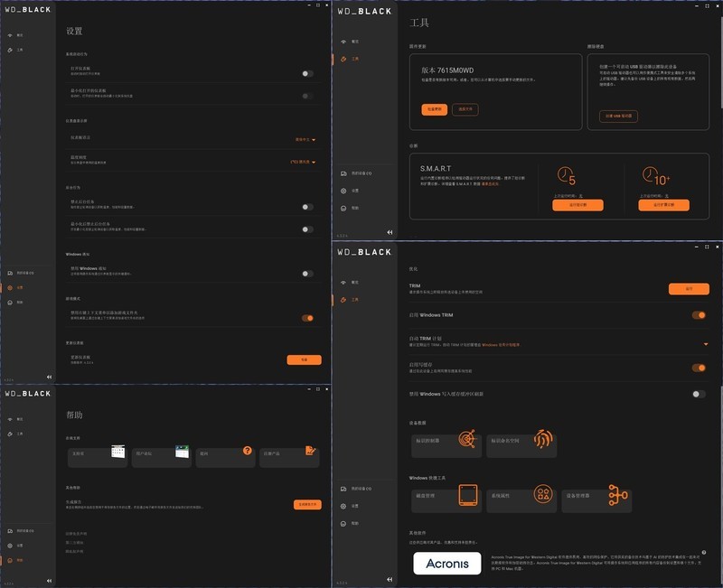Turn off game mode right-click context menu switch
The image size is (723, 588).
point(307,319)
